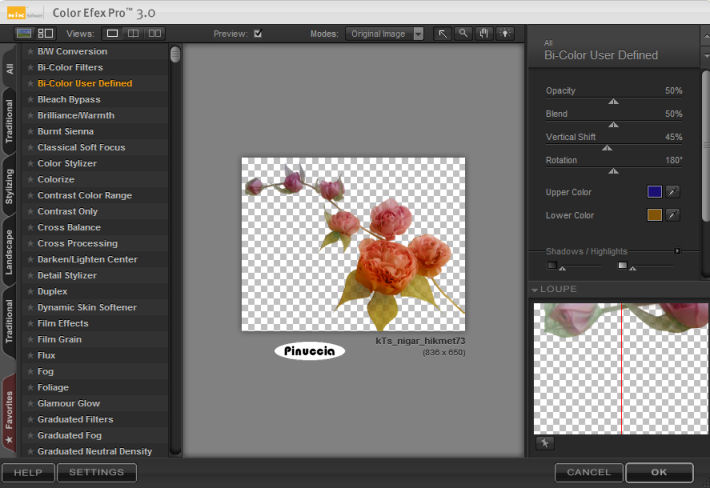Click the OK button

pyautogui.click(x=658, y=472)
